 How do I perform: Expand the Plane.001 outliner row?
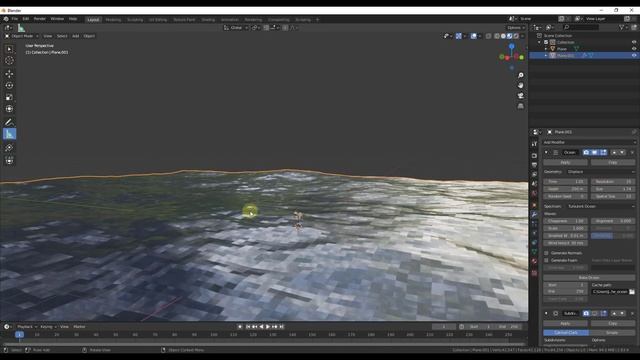546,55
